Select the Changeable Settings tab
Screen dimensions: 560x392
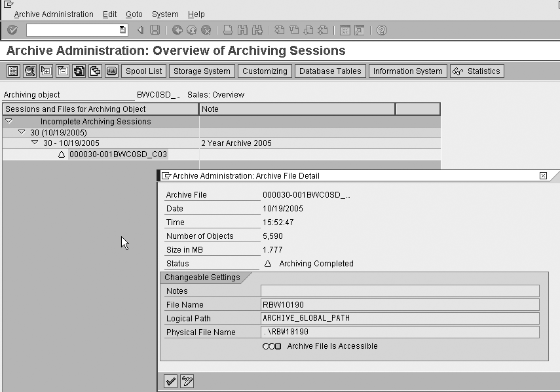[x=202, y=277]
